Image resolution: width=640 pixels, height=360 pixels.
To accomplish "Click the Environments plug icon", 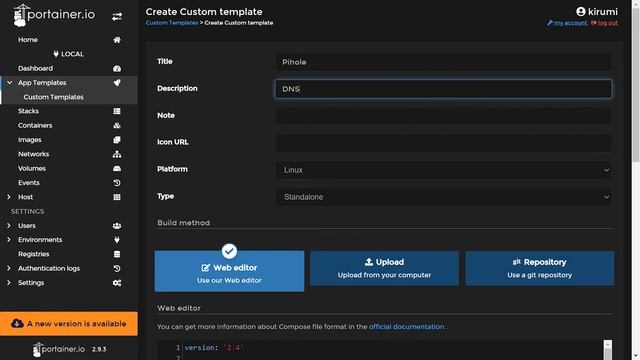I will pos(117,240).
